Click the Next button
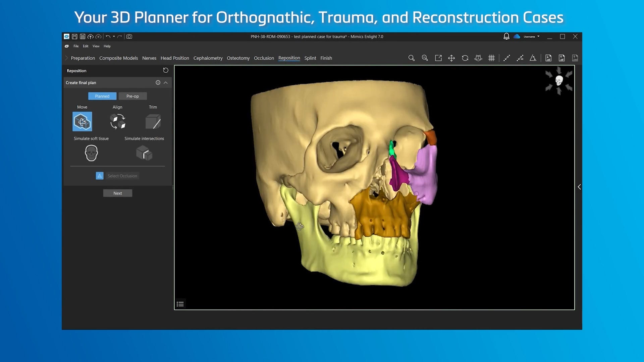The height and width of the screenshot is (362, 644). 118,193
